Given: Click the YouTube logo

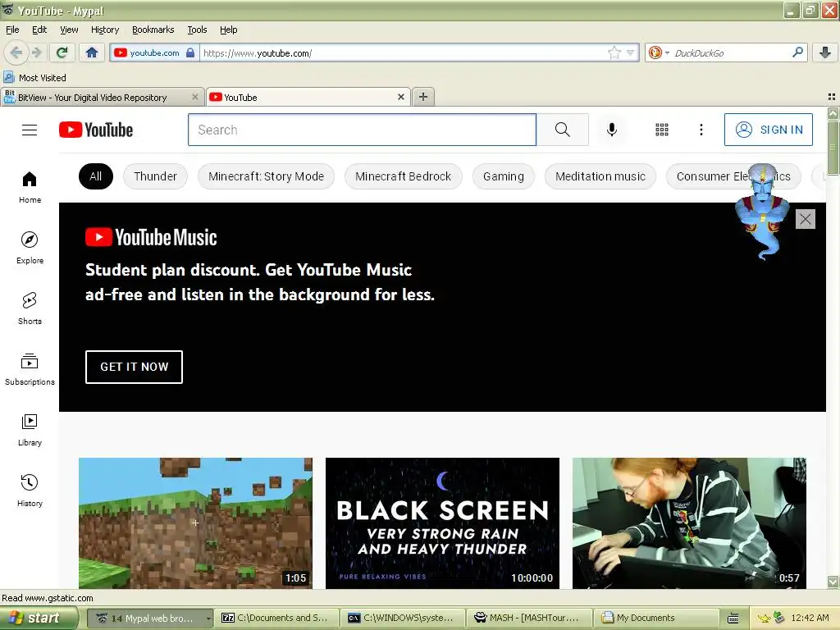Looking at the screenshot, I should click(96, 130).
